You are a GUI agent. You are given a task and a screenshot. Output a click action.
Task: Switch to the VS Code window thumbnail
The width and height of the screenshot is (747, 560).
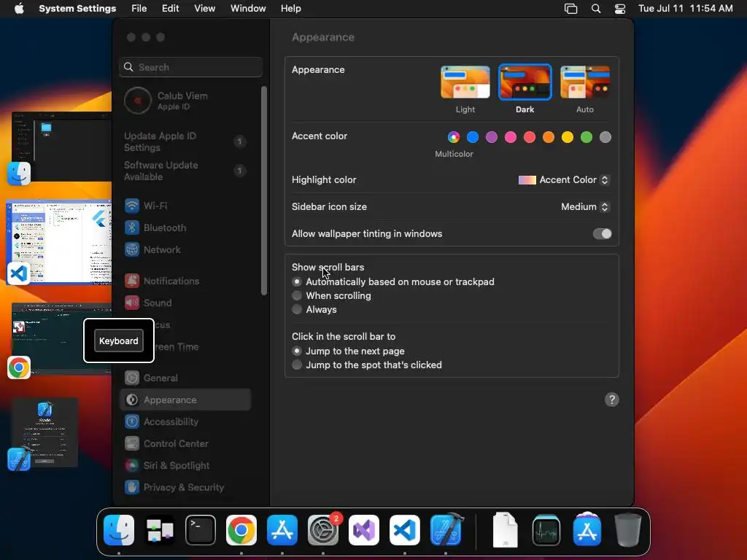[58, 242]
